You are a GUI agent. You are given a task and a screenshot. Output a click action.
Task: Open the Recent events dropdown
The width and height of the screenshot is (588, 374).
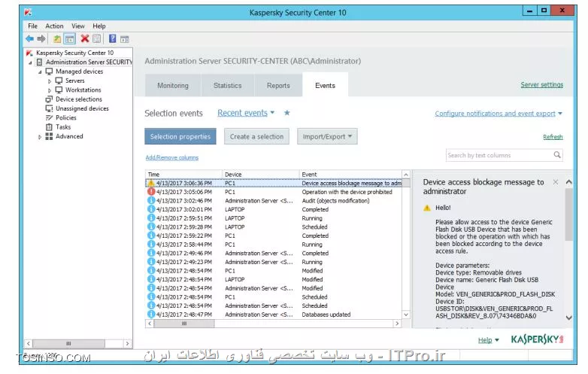click(x=246, y=113)
